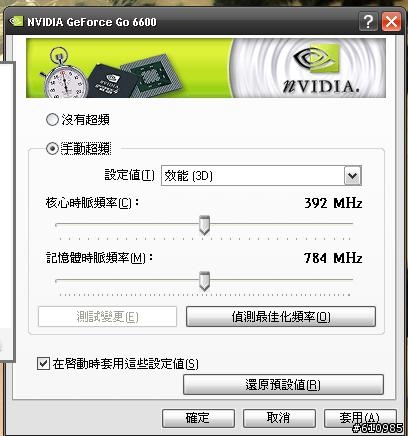Select the 沒有超頻 radio button
The width and height of the screenshot is (408, 436).
[52, 120]
